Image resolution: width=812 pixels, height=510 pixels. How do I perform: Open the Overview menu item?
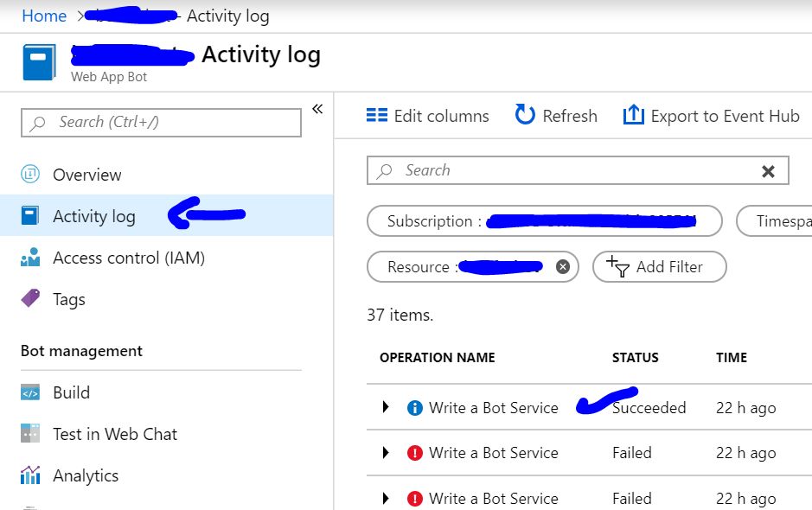tap(87, 175)
